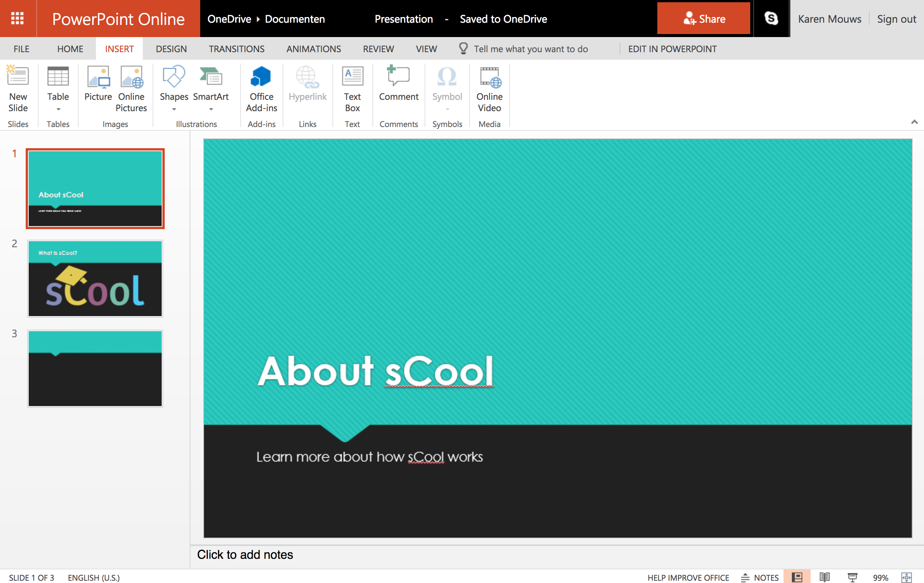Click the lightbulb Tell me icon
The image size is (924, 583).
click(x=463, y=48)
